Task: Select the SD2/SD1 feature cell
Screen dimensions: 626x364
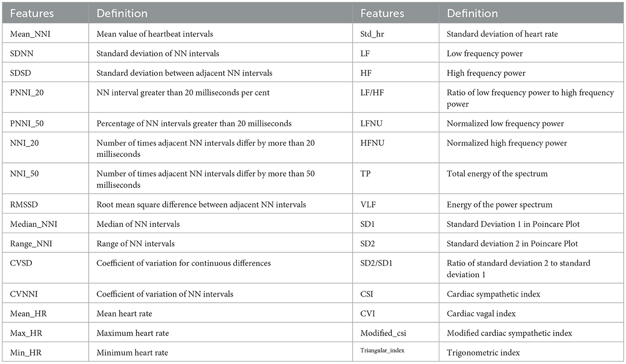Action: 377,263
